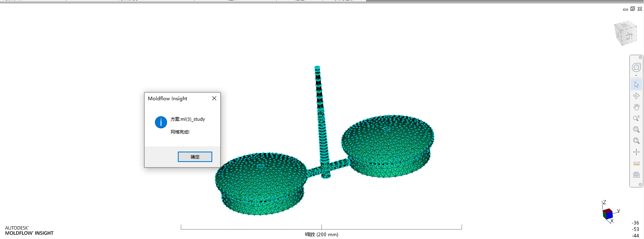The height and width of the screenshot is (239, 644).
Task: Restore the document view window
Action: tap(632, 9)
